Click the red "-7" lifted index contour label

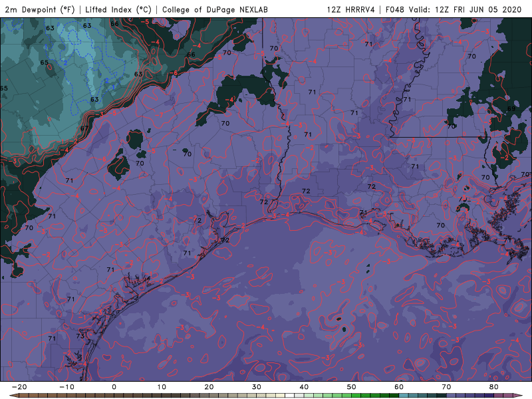[x=159, y=115]
